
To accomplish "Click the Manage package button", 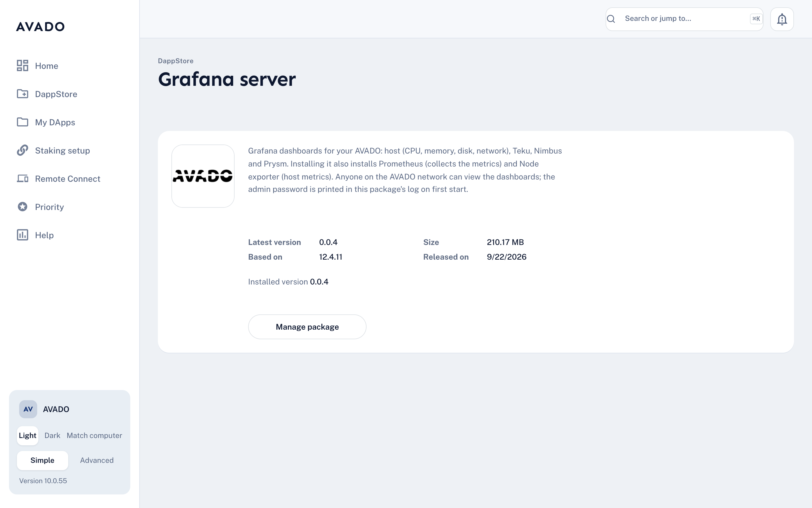I will [307, 327].
